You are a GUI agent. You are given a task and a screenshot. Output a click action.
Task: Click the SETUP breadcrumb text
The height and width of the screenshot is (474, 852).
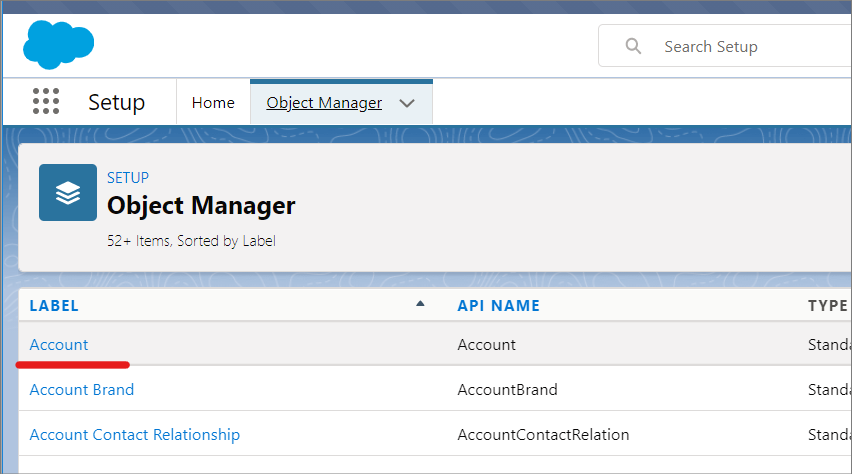[x=128, y=178]
